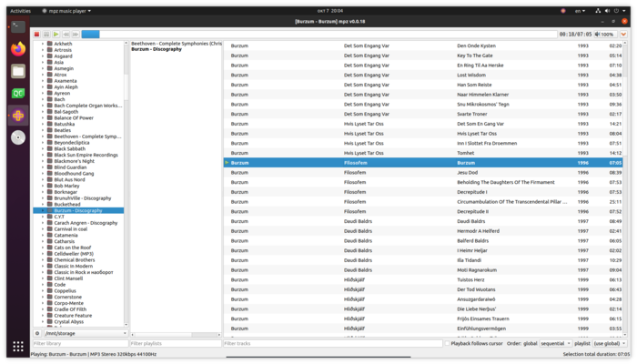Expand the Black Sabbath folder
Image resolution: width=637 pixels, height=364 pixels.
(42, 148)
